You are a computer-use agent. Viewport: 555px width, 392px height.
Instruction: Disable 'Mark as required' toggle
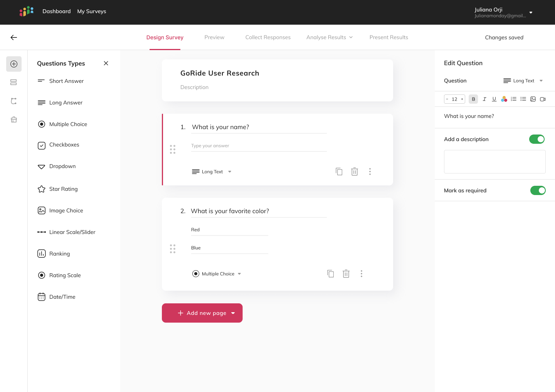(538, 190)
